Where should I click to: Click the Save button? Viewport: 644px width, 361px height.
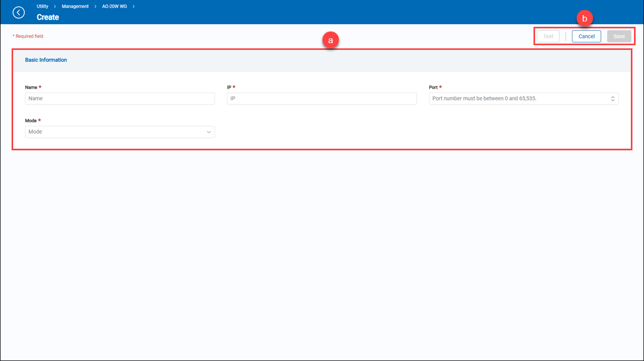coord(619,36)
